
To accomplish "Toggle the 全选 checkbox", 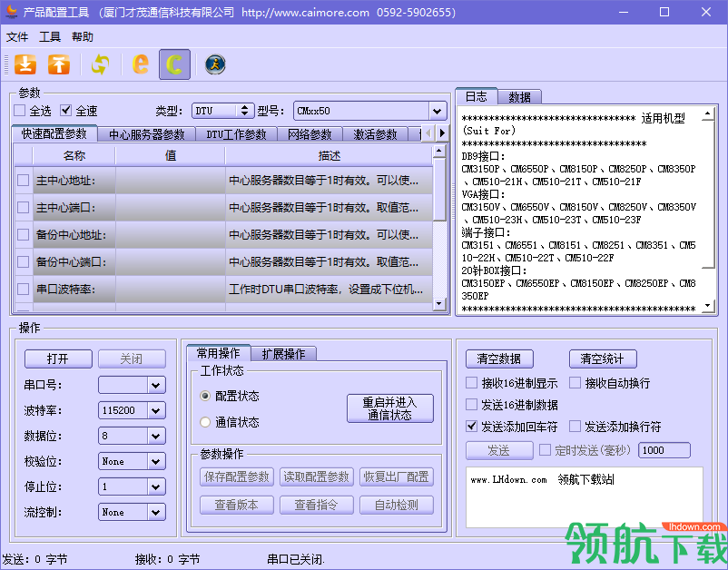I will (19, 111).
